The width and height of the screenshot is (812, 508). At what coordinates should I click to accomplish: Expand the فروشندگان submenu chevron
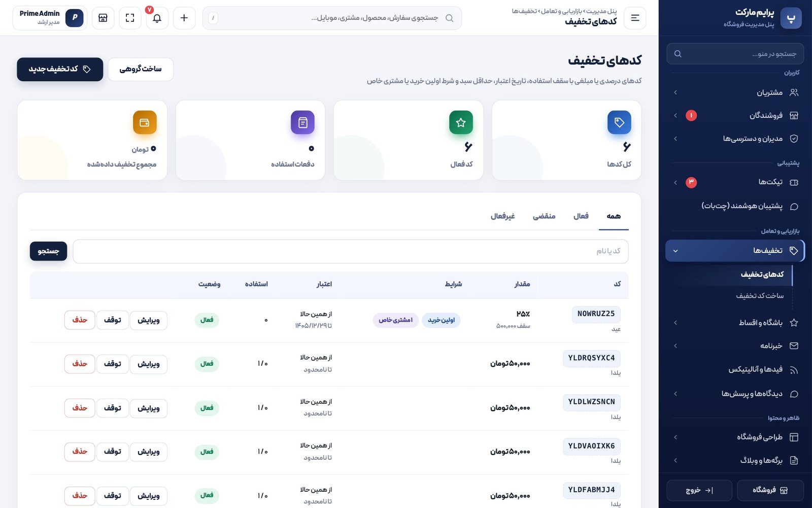(675, 115)
